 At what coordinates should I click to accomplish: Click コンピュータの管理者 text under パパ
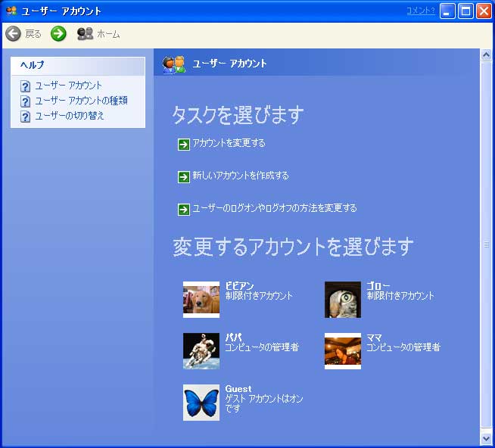[262, 347]
